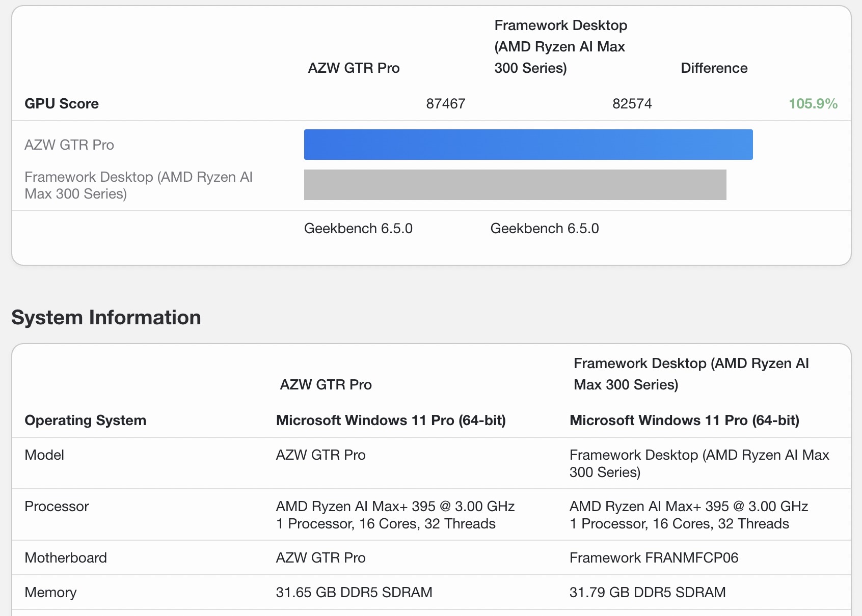The image size is (862, 616).
Task: Click the 31.65 GB DDR5 SDRAM memory value
Action: 354,593
